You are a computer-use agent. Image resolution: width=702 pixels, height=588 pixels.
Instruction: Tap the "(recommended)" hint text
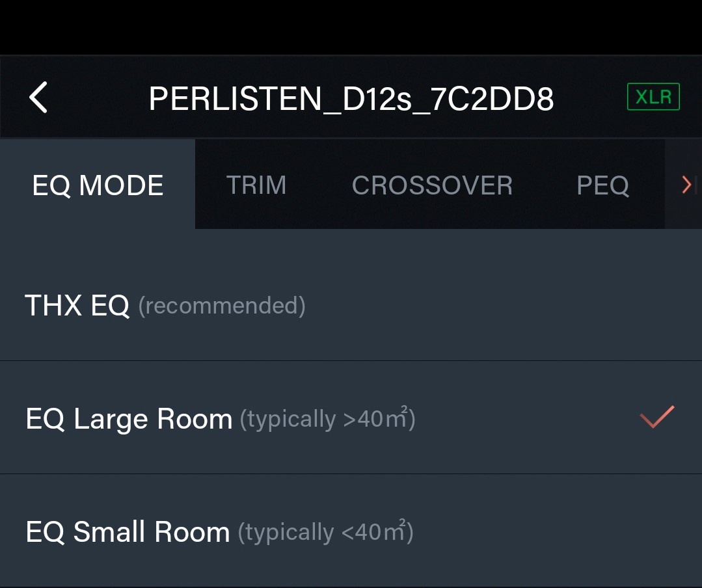tap(222, 306)
